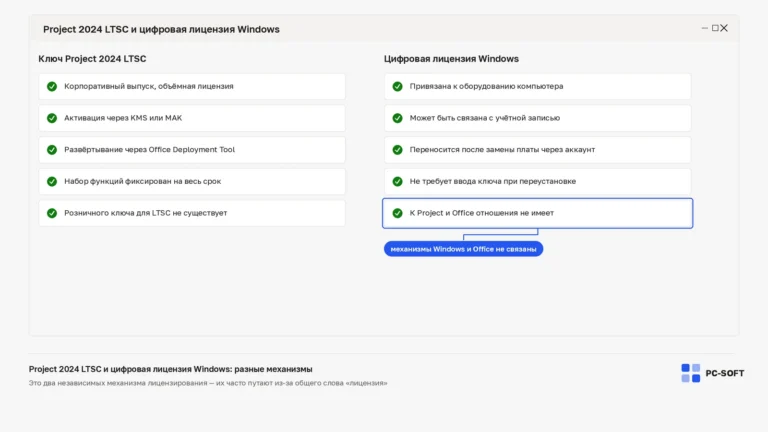Click window title 'Project 2024 LTSC и цифровая лицензия Windows'
768x432 pixels.
(161, 29)
